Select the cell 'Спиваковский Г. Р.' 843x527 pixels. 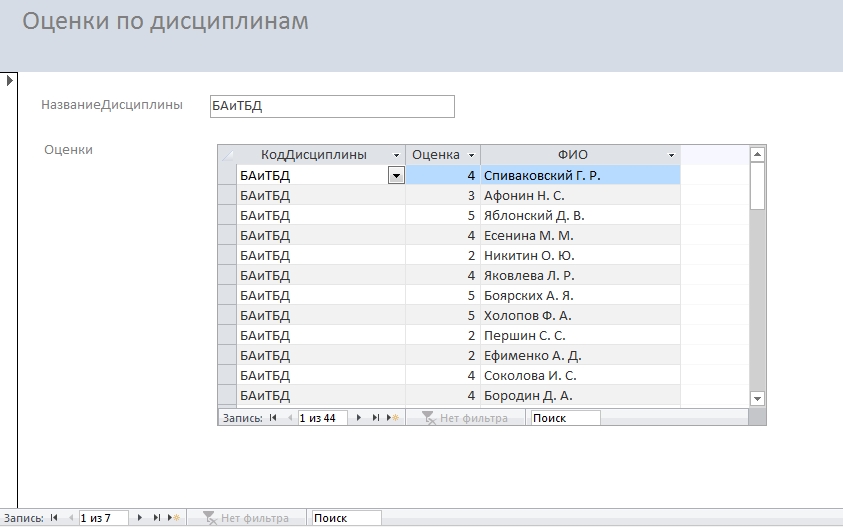click(x=581, y=175)
